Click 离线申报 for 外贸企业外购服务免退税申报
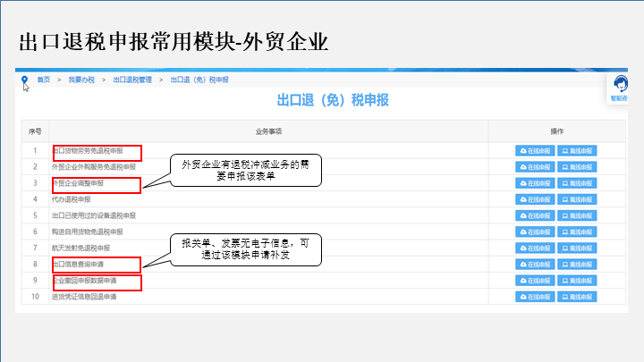This screenshot has width=644, height=362. pos(577,167)
